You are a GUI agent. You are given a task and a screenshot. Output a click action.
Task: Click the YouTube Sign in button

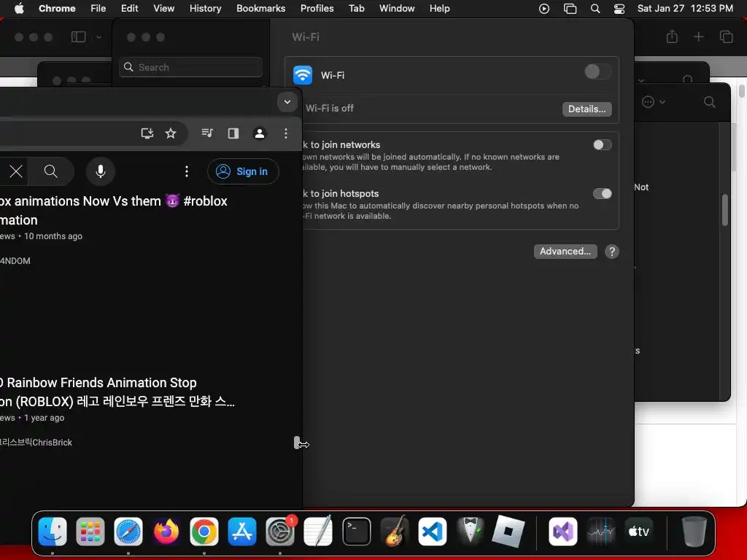243,171
